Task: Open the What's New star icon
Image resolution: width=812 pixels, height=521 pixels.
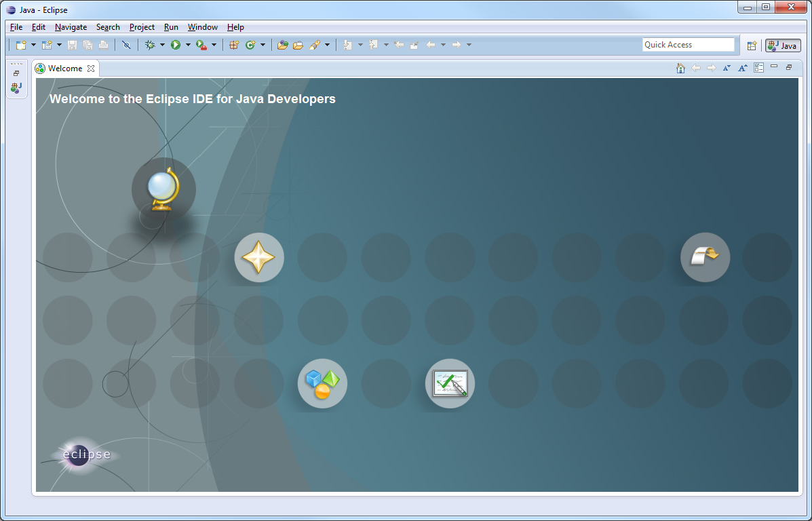Action: (x=259, y=257)
